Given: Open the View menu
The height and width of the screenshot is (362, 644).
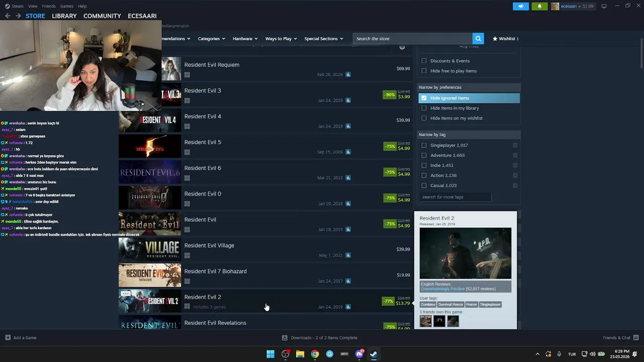Looking at the screenshot, I should (x=33, y=6).
